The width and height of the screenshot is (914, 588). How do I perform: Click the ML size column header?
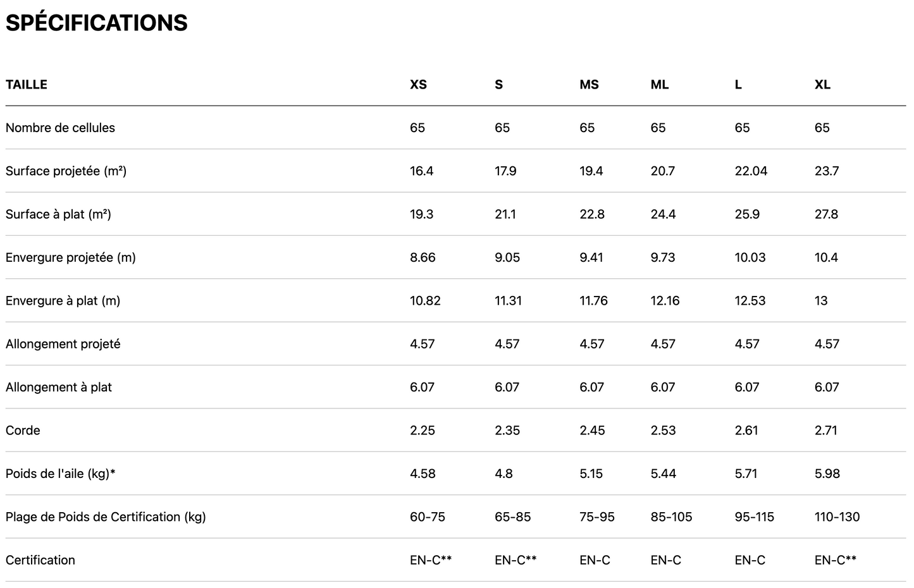[660, 85]
